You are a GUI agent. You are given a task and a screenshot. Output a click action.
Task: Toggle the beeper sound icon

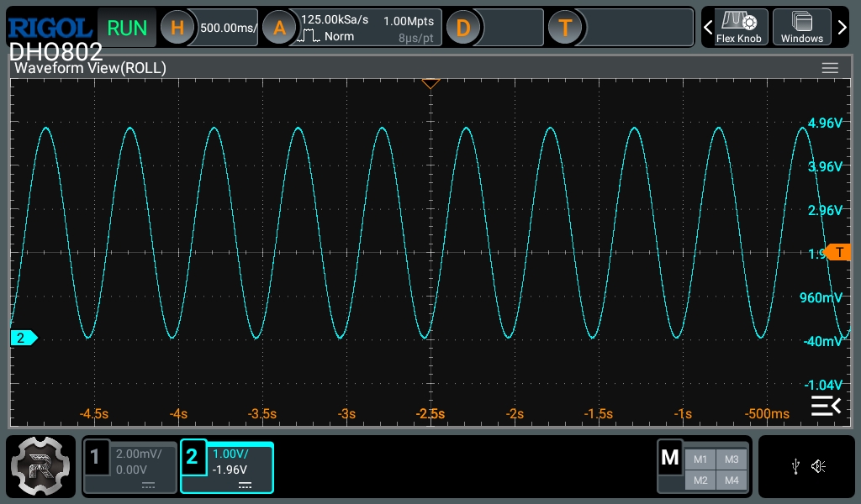pos(818,467)
